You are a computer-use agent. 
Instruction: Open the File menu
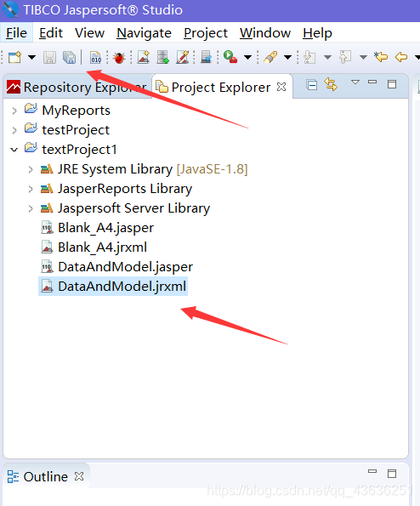[16, 33]
